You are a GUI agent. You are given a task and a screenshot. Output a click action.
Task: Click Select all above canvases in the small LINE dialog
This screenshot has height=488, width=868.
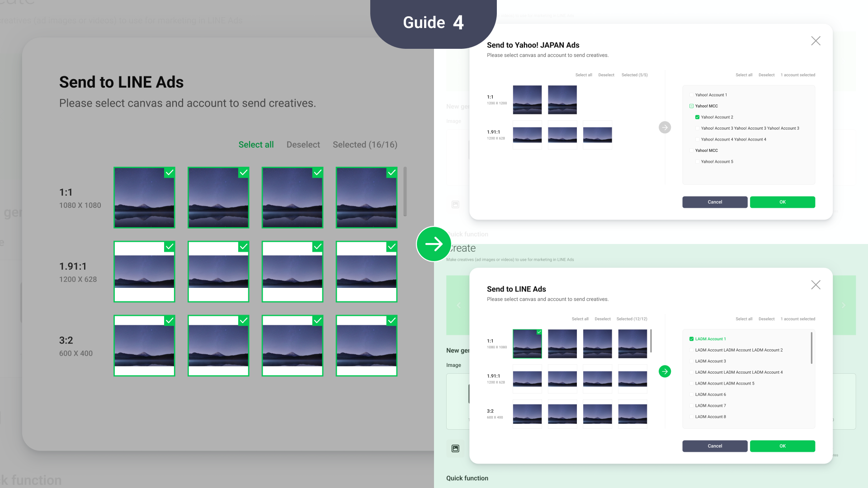coord(580,319)
